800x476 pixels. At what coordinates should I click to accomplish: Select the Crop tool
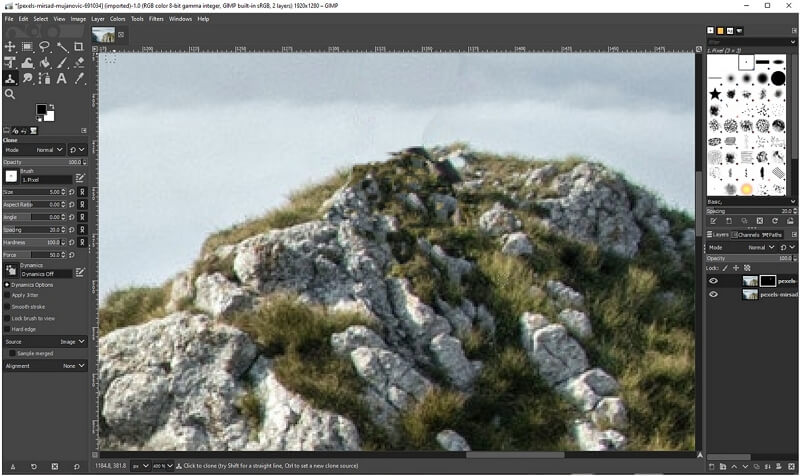[79, 47]
